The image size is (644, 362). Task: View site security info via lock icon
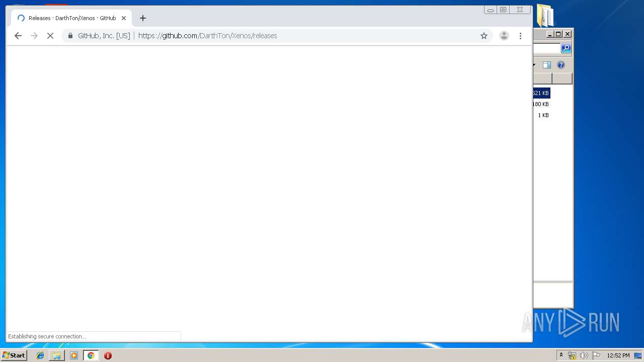70,36
